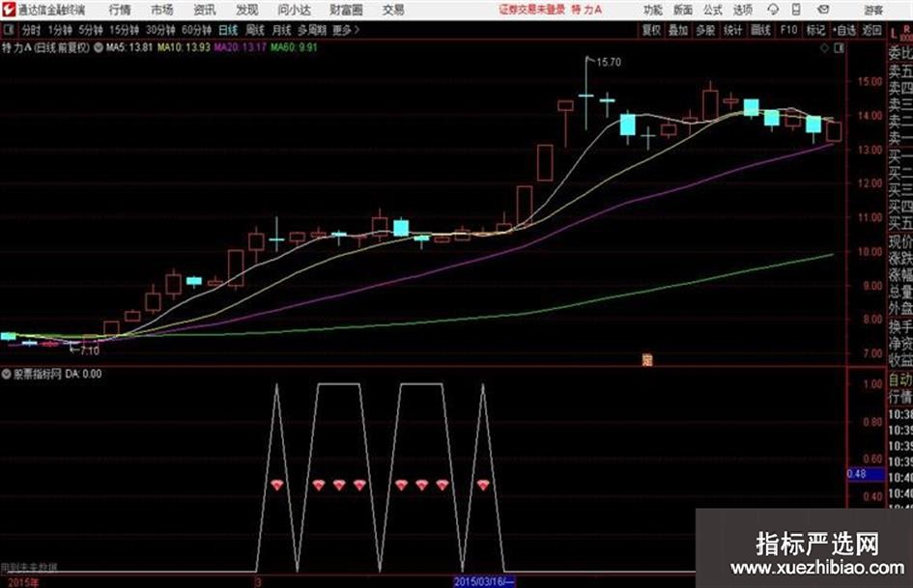Switch to 60分钟 period
The height and width of the screenshot is (588, 913).
pyautogui.click(x=196, y=30)
